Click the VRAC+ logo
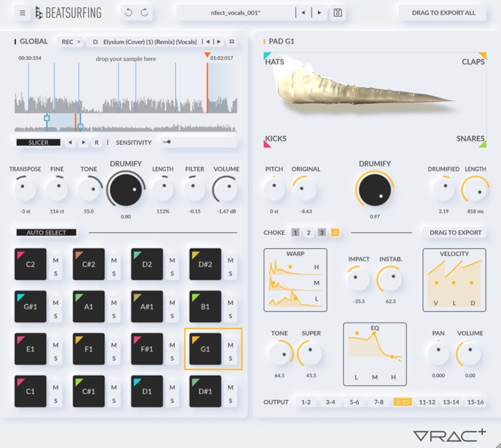This screenshot has width=501, height=448. (450, 436)
